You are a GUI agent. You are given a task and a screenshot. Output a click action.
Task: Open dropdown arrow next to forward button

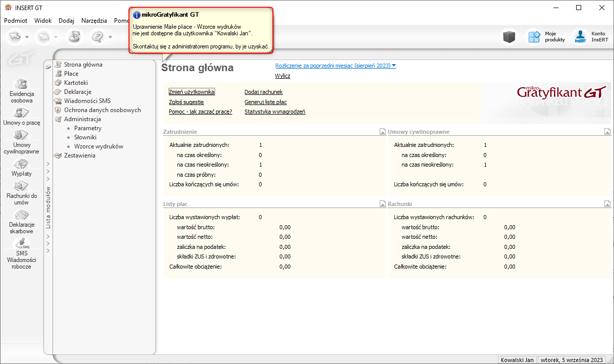(57, 37)
